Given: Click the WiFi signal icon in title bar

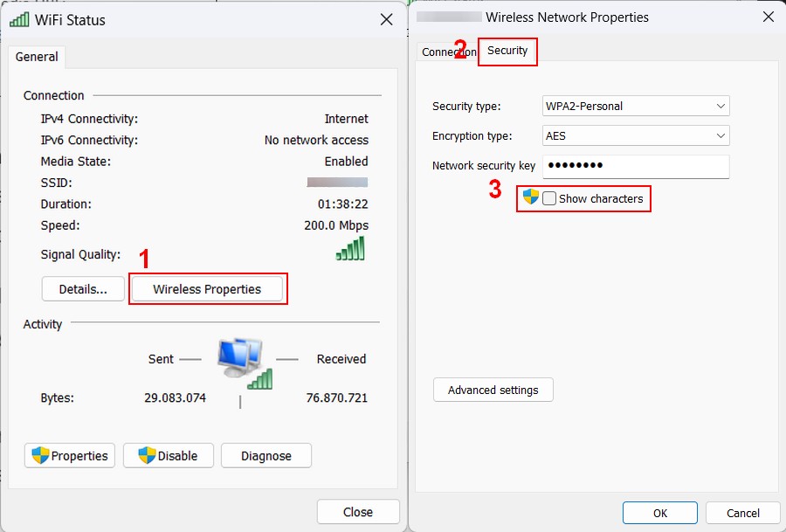Looking at the screenshot, I should click(18, 19).
